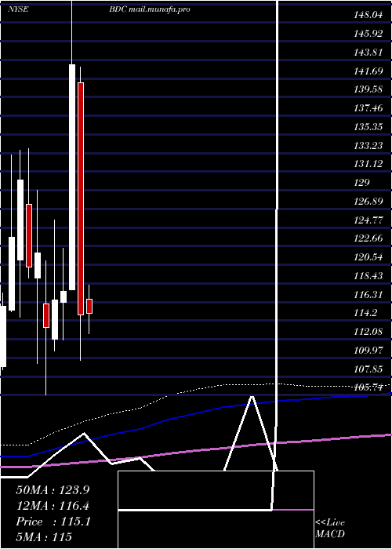
Task: Click the NYSE exchange label
Action: [18, 9]
